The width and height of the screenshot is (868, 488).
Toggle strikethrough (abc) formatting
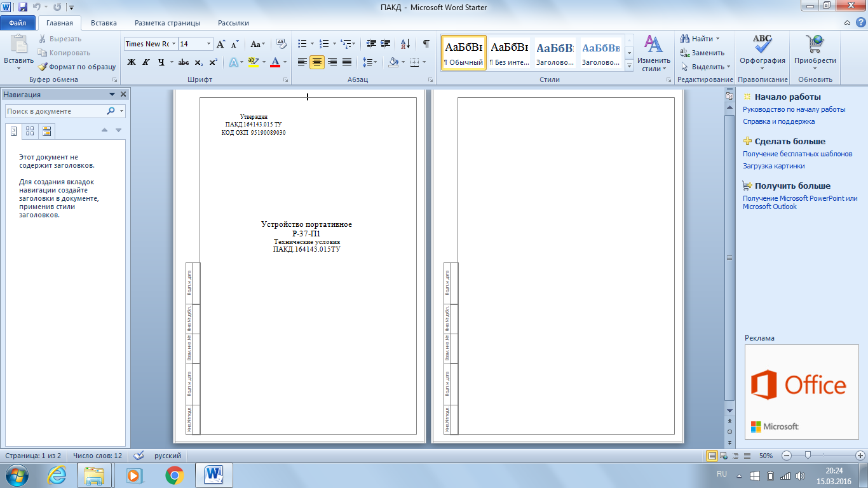click(x=184, y=62)
